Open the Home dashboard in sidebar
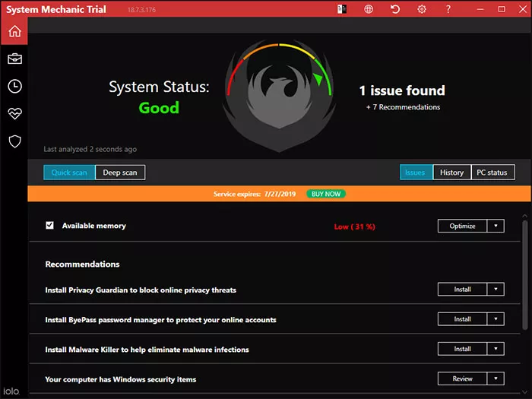Image resolution: width=532 pixels, height=399 pixels. (14, 31)
